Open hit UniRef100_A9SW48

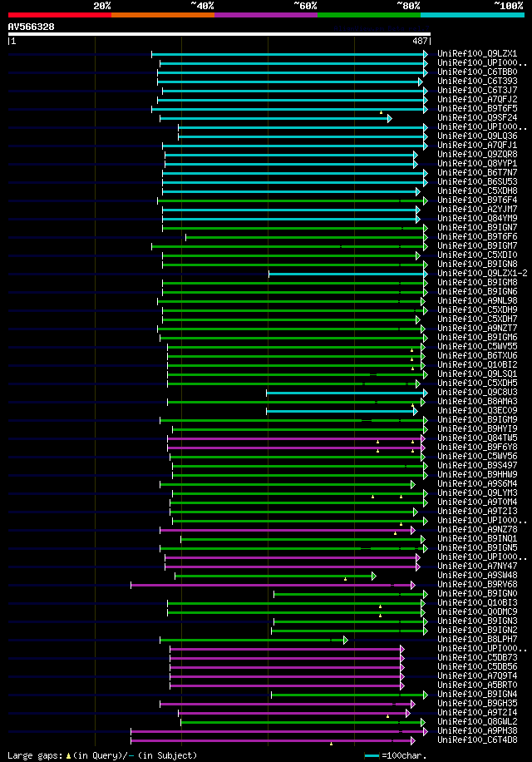(477, 576)
